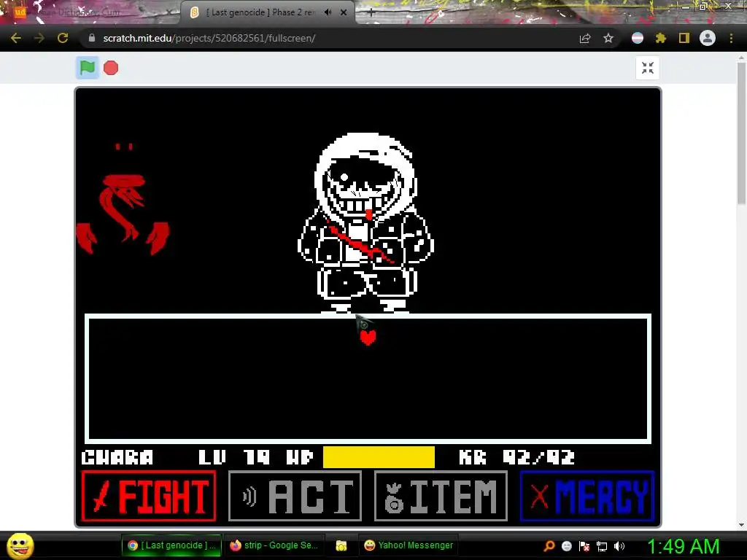This screenshot has width=747, height=560.
Task: Click the LV 19 level text
Action: coord(234,458)
